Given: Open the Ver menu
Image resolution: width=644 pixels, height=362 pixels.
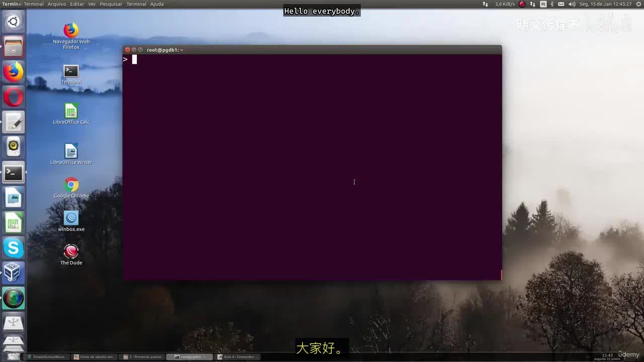Looking at the screenshot, I should (x=92, y=4).
